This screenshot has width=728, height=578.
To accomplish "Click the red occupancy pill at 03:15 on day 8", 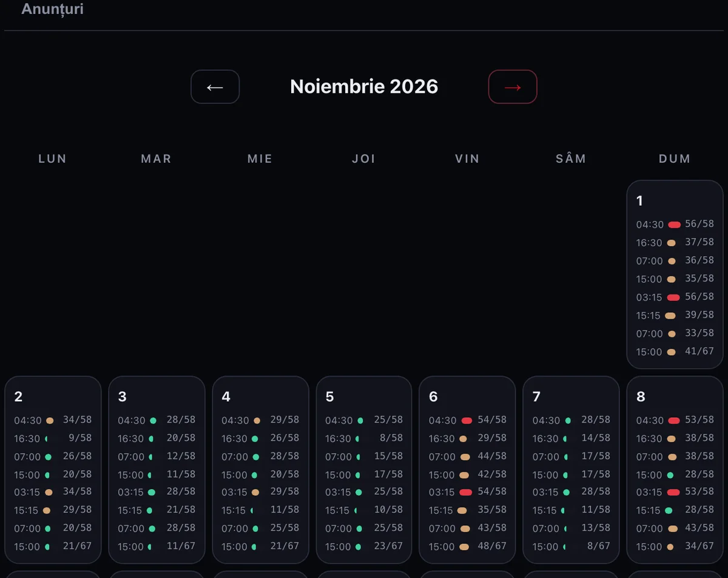I will point(673,492).
